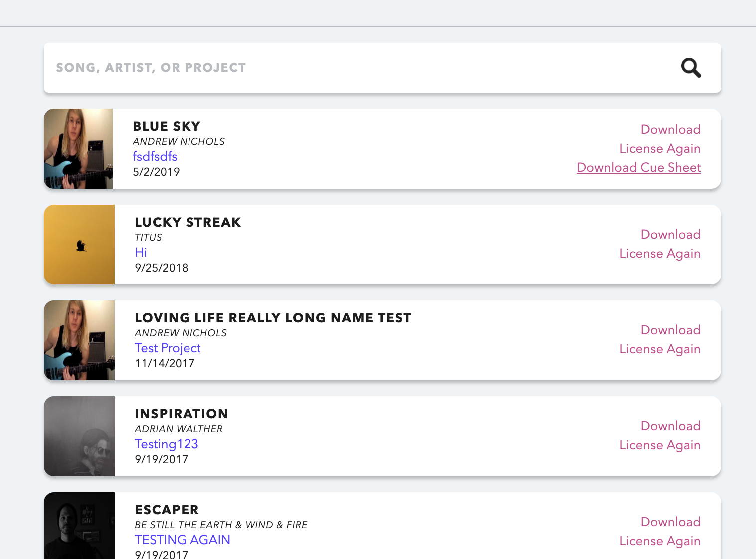Image resolution: width=756 pixels, height=559 pixels.
Task: License Lucky Streak again
Action: [660, 253]
